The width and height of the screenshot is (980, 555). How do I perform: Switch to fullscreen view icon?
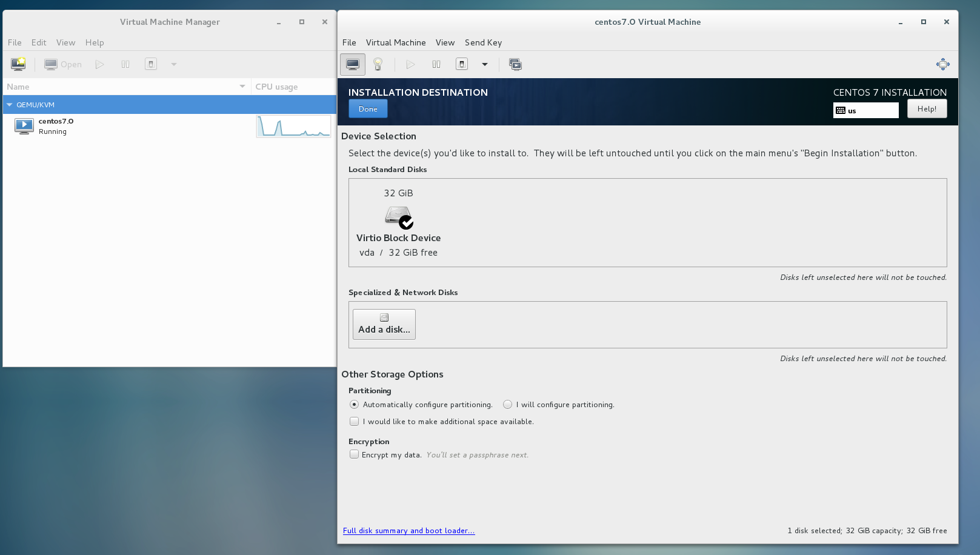coord(943,64)
